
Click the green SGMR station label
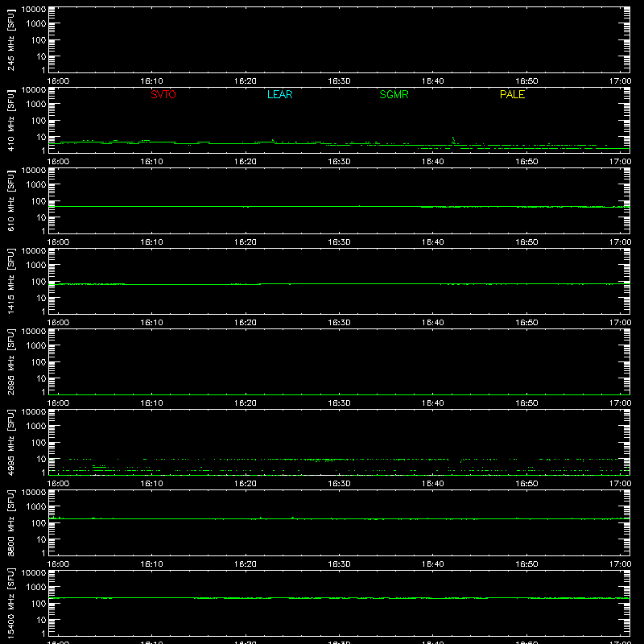click(394, 94)
